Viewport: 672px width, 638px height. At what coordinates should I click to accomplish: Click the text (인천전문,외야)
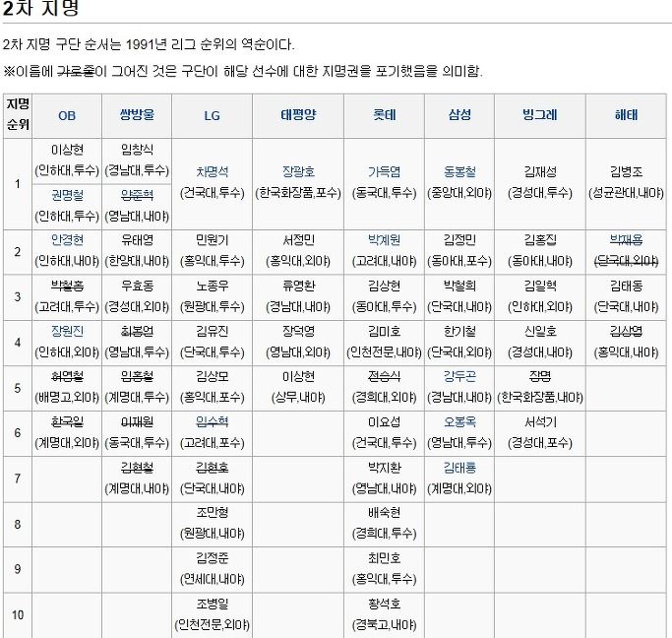pyautogui.click(x=213, y=624)
